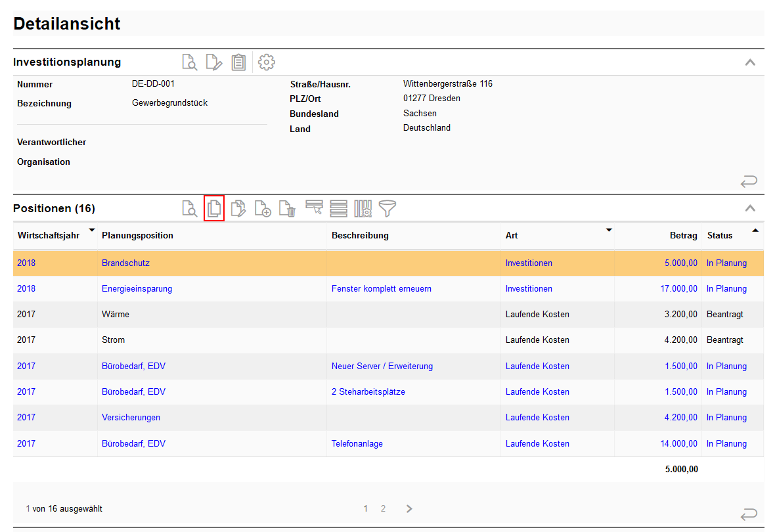
Task: Advance to next page with arrow
Action: (x=409, y=508)
